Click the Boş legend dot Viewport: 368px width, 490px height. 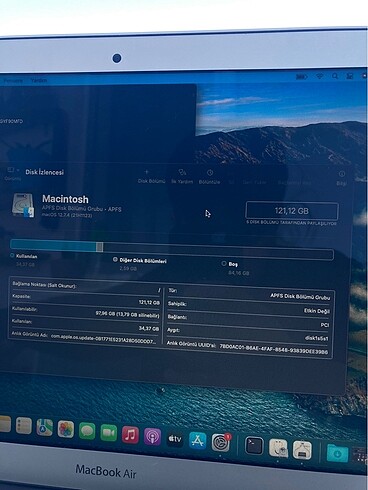(x=224, y=263)
